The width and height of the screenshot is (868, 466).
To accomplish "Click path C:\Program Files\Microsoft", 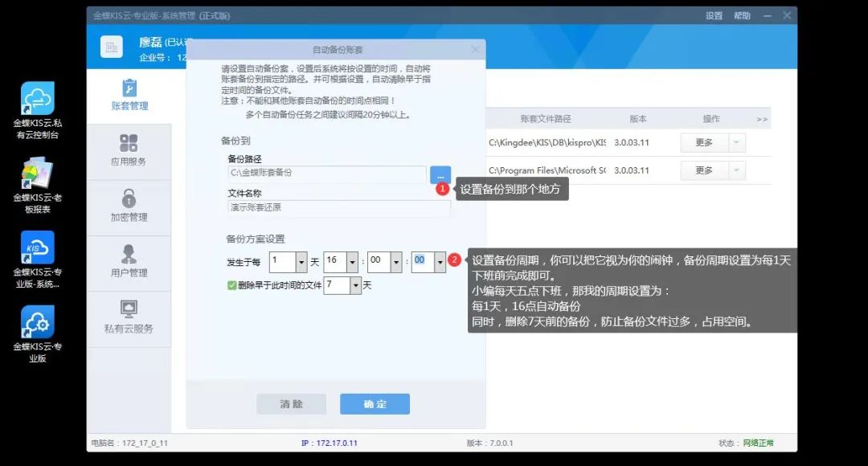I will click(x=547, y=170).
